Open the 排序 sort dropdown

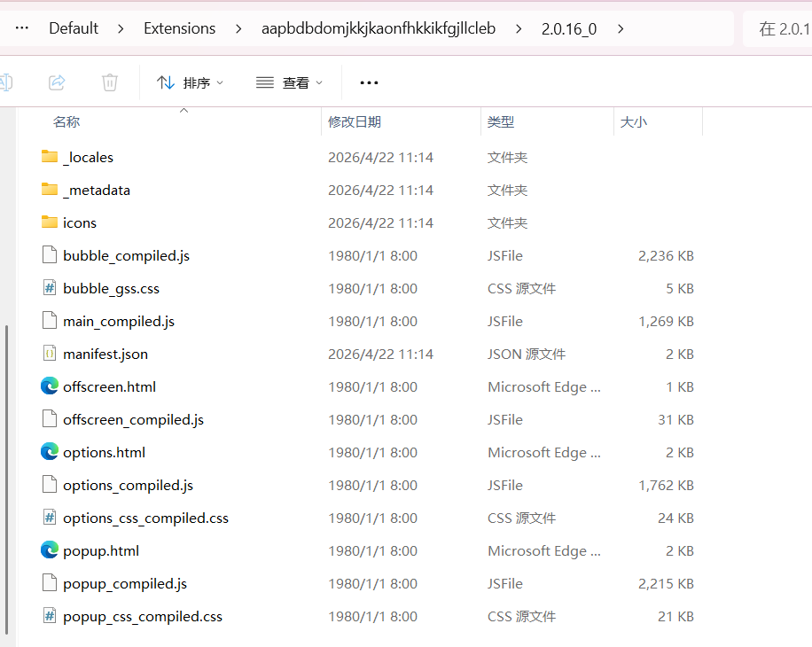pyautogui.click(x=191, y=82)
